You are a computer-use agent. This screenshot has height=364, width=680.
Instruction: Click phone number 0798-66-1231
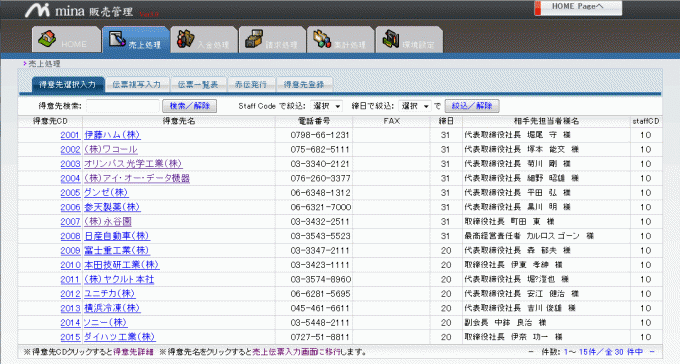point(320,135)
